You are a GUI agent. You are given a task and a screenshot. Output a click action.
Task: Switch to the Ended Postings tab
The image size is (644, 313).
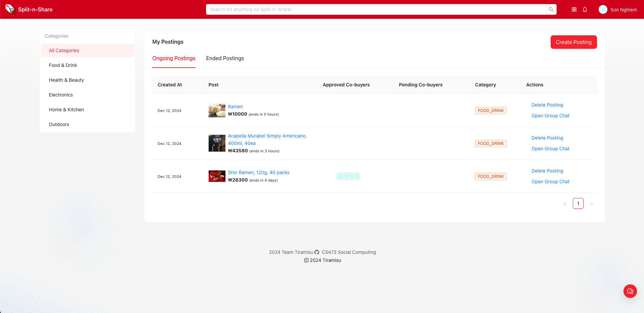[225, 58]
